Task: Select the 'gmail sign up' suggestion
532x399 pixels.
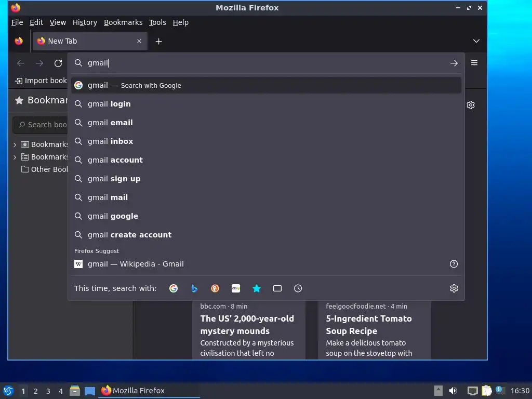Action: [x=266, y=179]
